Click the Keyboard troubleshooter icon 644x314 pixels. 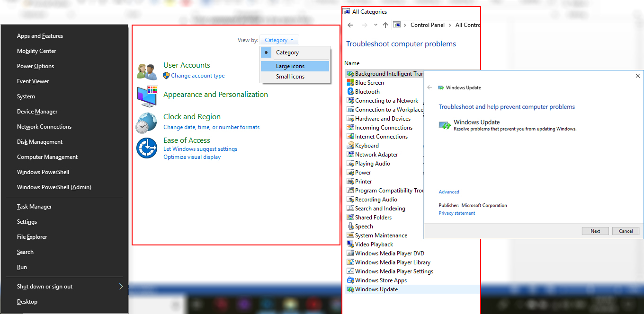pos(350,146)
